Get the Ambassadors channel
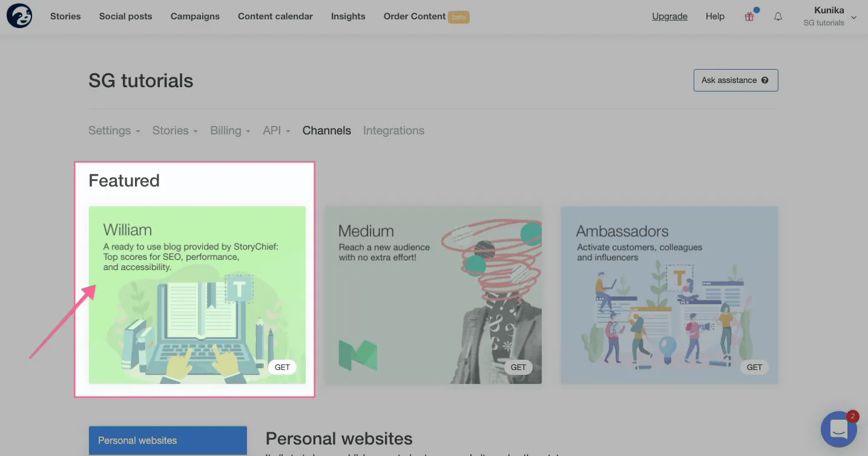The width and height of the screenshot is (868, 456). pyautogui.click(x=754, y=367)
